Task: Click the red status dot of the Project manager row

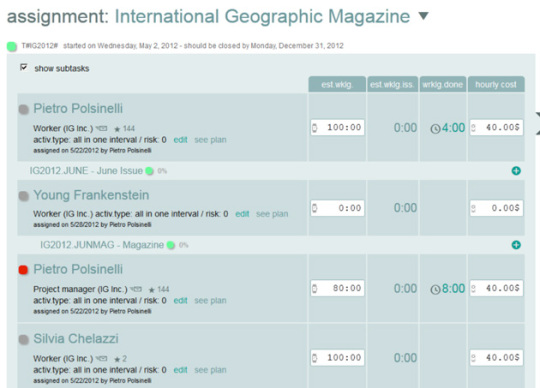Action: (x=23, y=270)
